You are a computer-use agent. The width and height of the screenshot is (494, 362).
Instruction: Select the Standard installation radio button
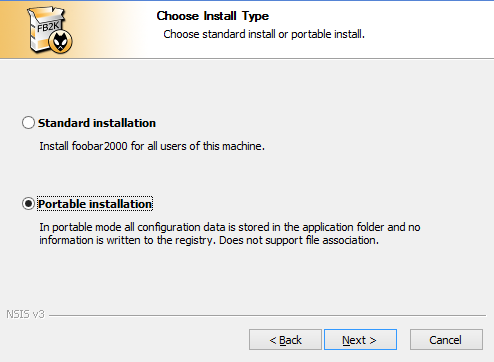click(28, 123)
